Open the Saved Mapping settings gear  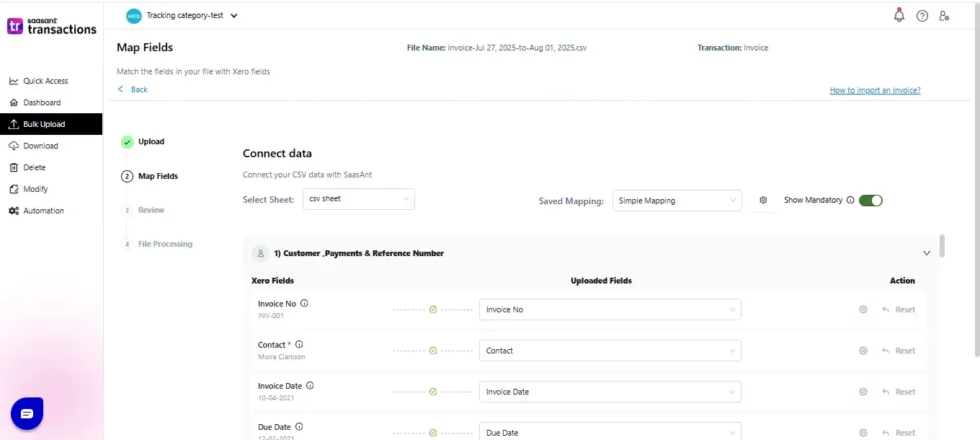pyautogui.click(x=763, y=201)
